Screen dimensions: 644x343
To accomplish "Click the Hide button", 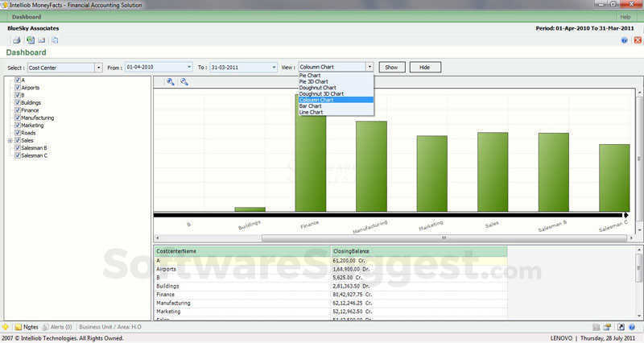I will point(425,68).
